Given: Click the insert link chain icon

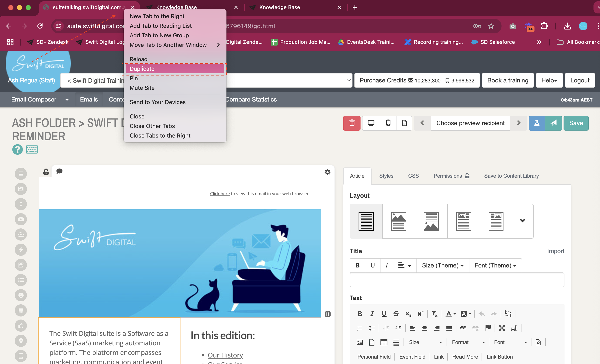Looking at the screenshot, I should pos(463,328).
